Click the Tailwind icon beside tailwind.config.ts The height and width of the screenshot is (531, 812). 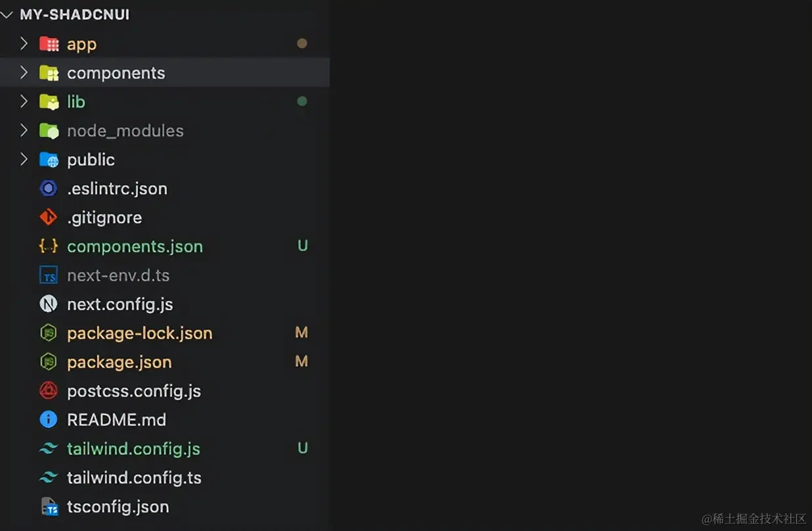pyautogui.click(x=49, y=478)
